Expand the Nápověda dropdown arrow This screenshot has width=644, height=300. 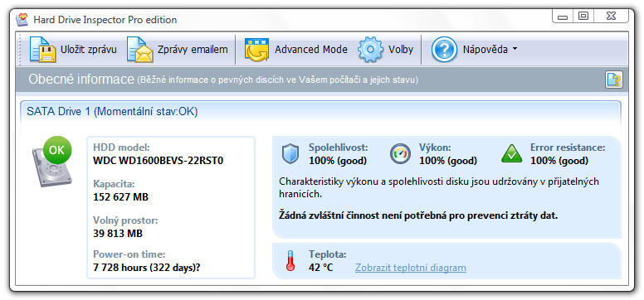515,49
